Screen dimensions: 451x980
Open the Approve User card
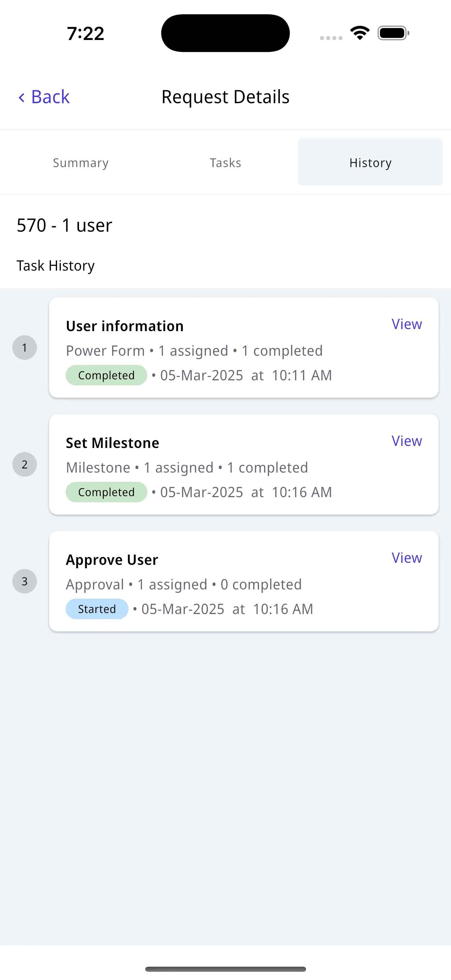click(244, 581)
